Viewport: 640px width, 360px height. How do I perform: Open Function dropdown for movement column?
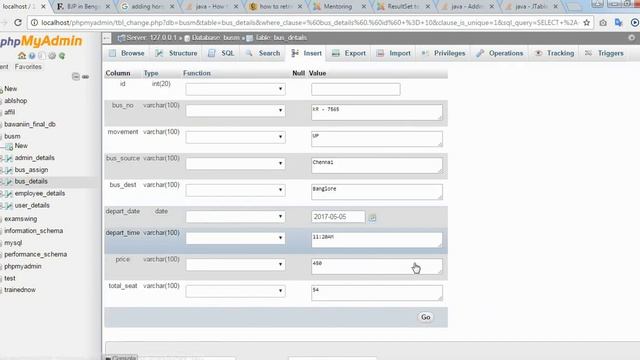(236, 137)
